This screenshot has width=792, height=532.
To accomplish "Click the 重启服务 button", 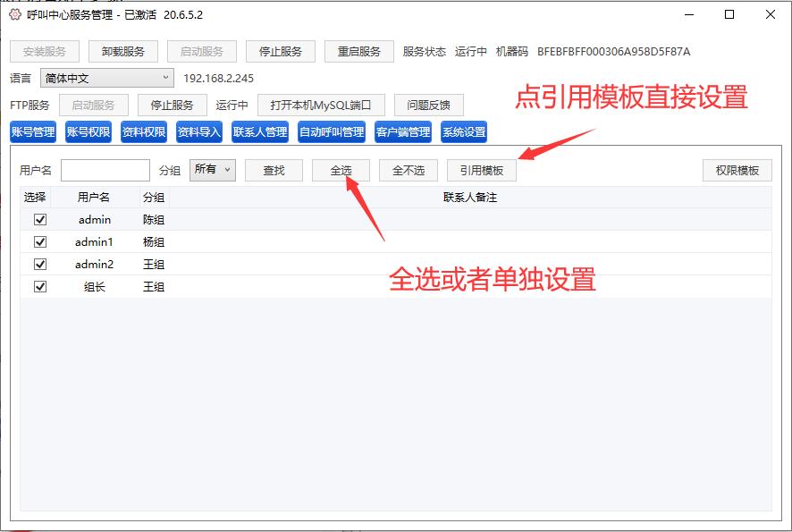I will [359, 52].
